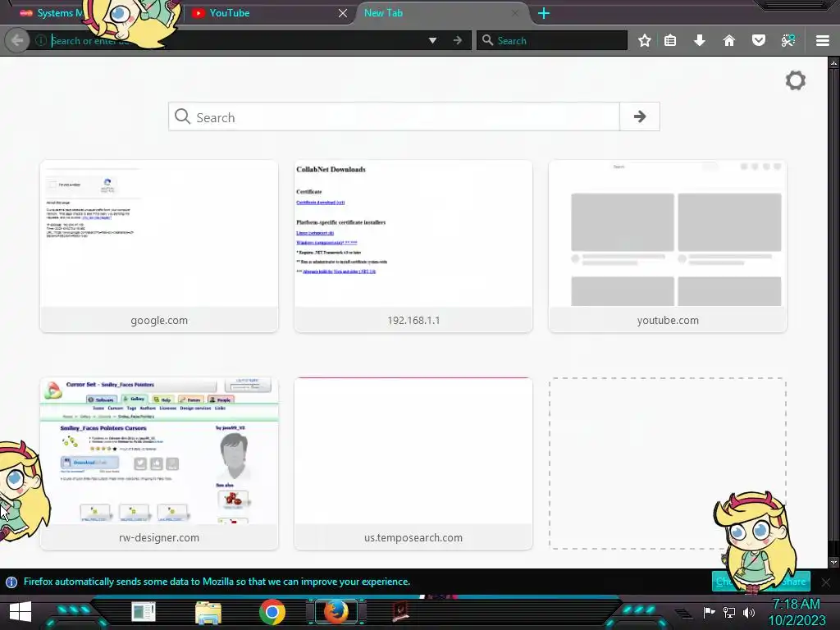Submit search with arrow button
The width and height of the screenshot is (840, 630).
click(640, 116)
